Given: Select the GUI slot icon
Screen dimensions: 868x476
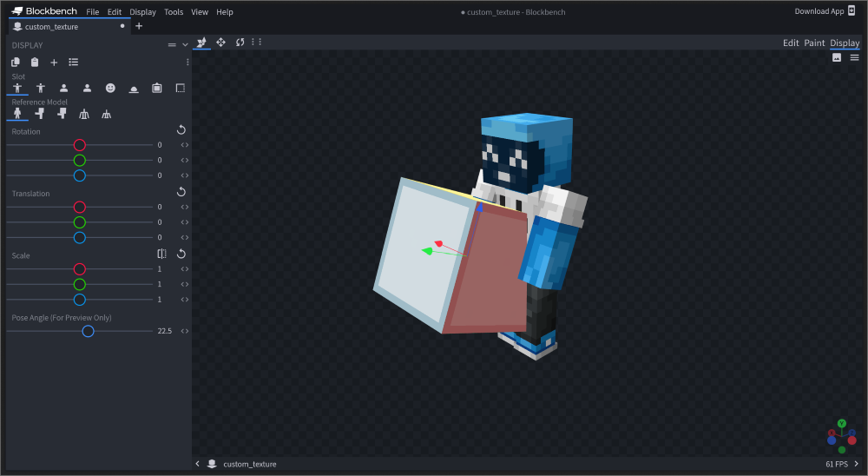Looking at the screenshot, I should [x=180, y=88].
